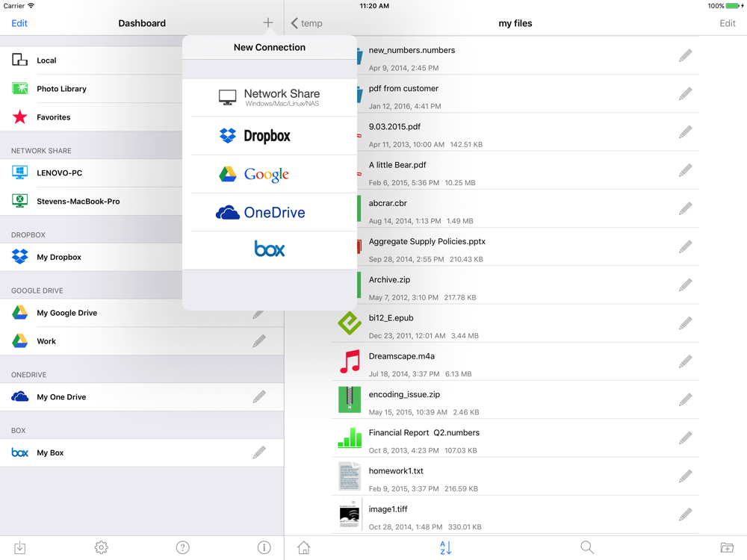
Task: Open the image1.tiff thumbnail
Action: [x=350, y=514]
